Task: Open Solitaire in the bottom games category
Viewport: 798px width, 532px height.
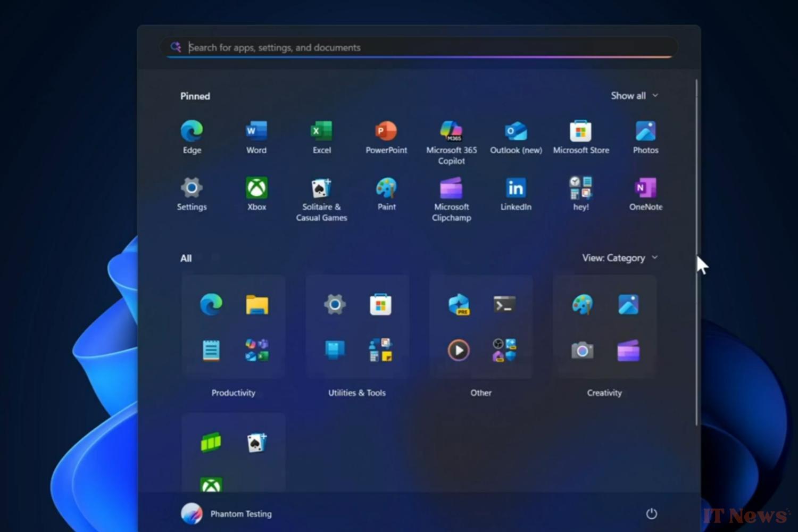Action: pos(257,443)
